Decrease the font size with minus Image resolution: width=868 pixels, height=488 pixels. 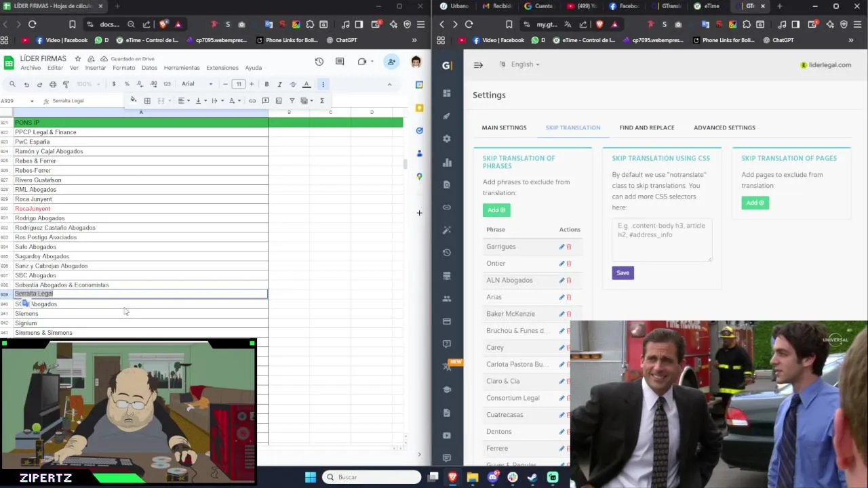tap(225, 84)
